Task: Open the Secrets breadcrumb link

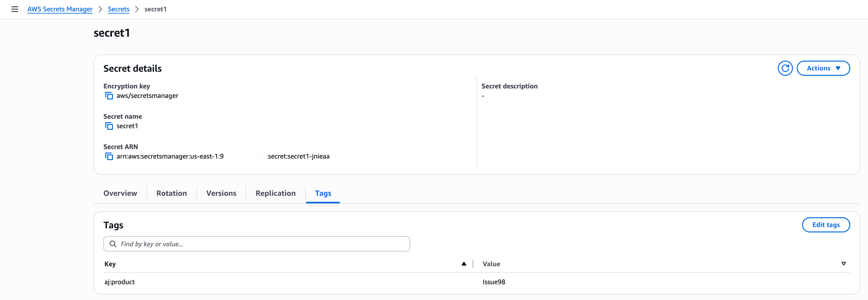Action: (119, 9)
